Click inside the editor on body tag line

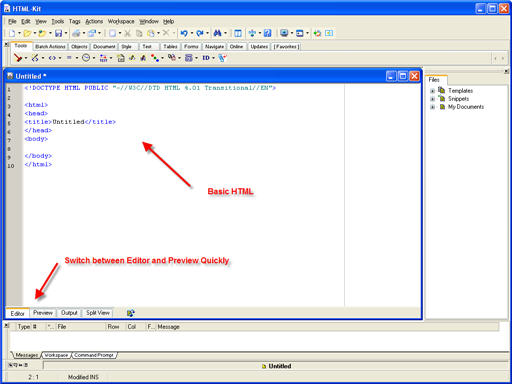coord(36,139)
